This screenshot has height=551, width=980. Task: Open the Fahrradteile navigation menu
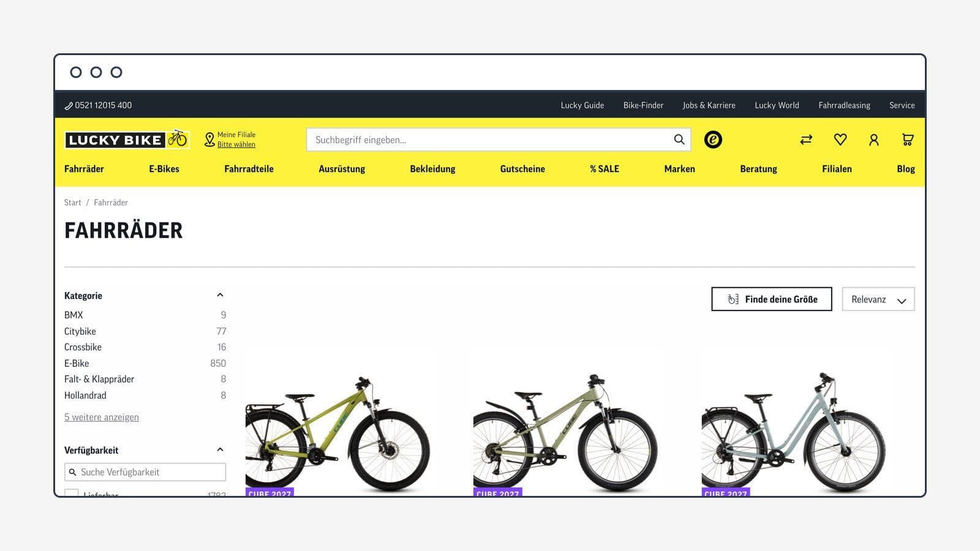249,169
